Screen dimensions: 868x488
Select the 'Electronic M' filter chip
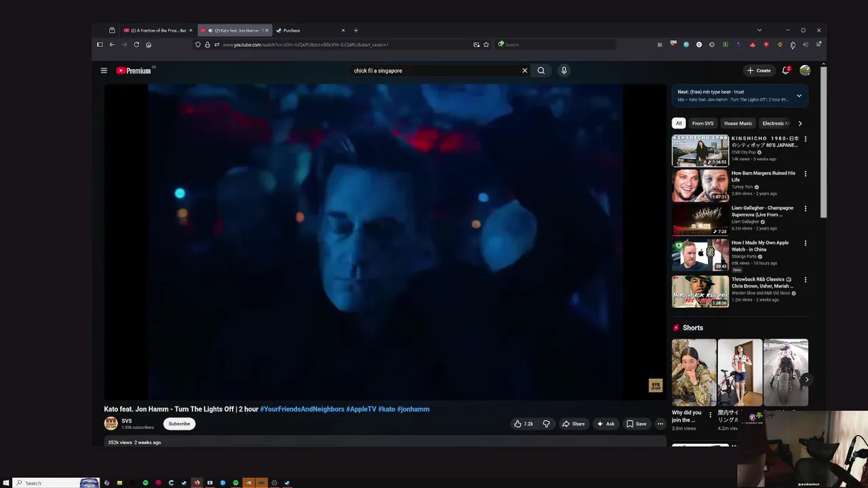click(775, 123)
